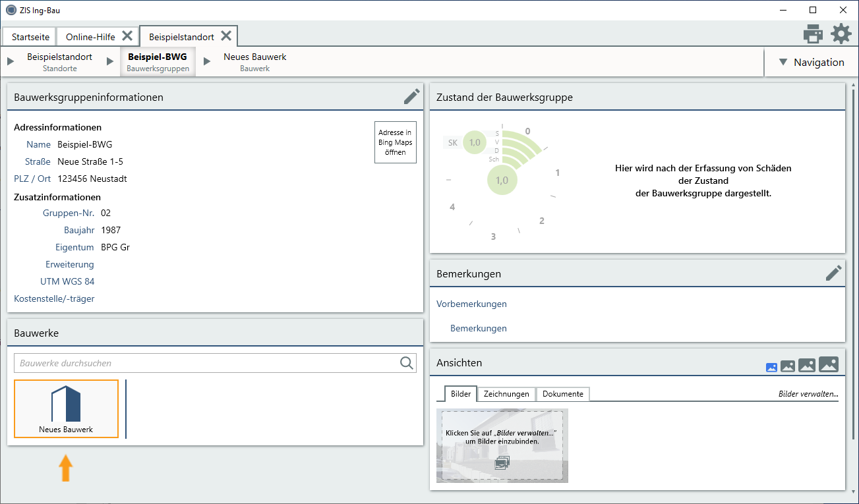The image size is (859, 504).
Task: Click Adresse in Bing Maps öffnen button
Action: click(x=395, y=142)
